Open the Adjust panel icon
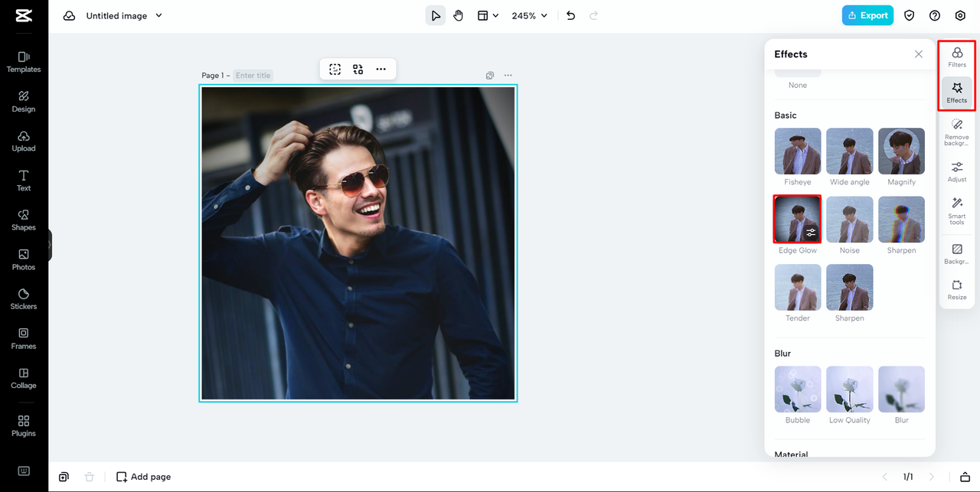 pyautogui.click(x=956, y=171)
